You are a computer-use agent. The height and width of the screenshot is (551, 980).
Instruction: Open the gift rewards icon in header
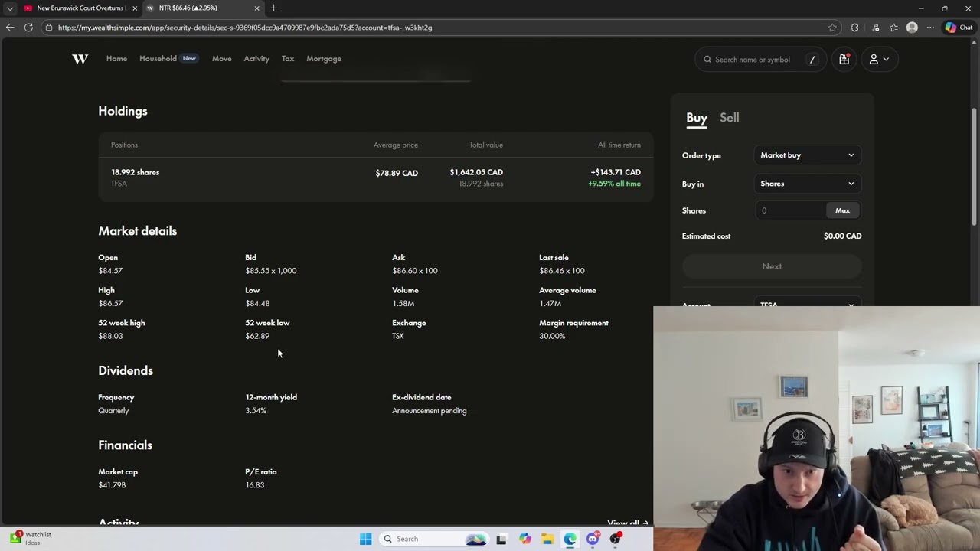(x=844, y=59)
